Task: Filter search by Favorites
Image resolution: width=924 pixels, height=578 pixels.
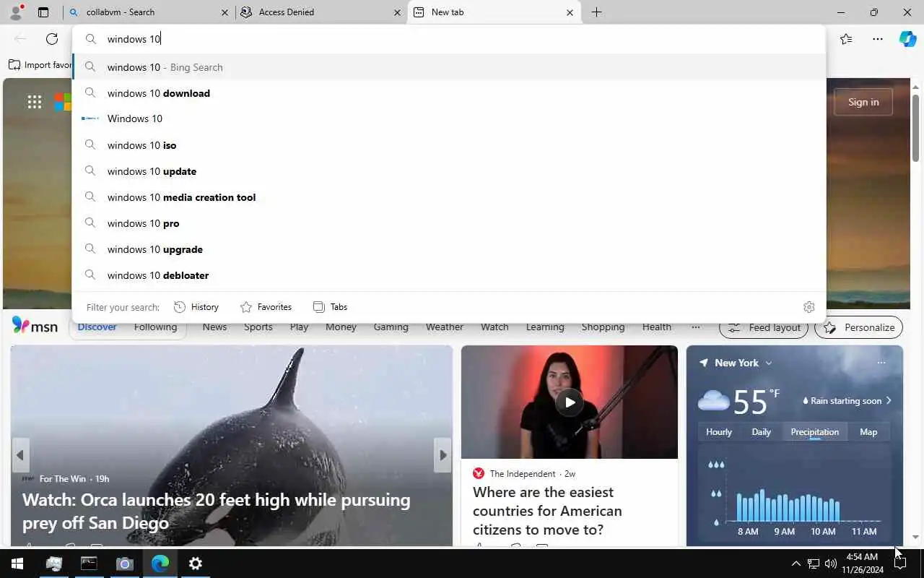Action: point(266,307)
